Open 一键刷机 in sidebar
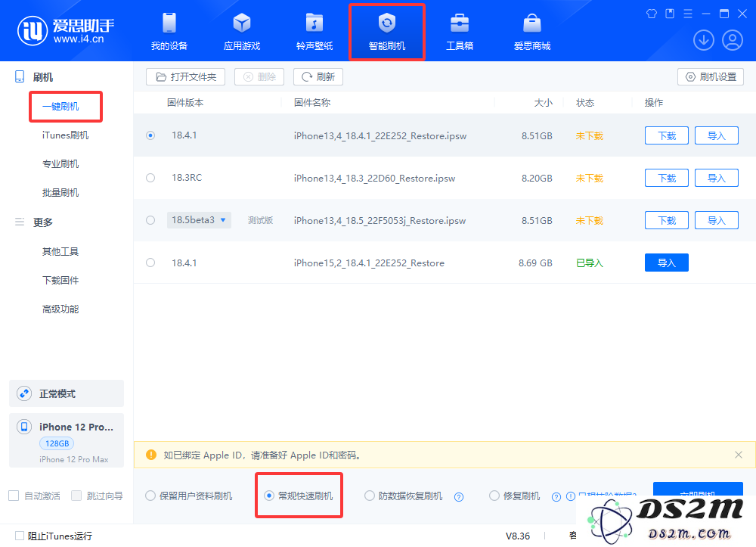Image resolution: width=756 pixels, height=547 pixels. coord(60,107)
